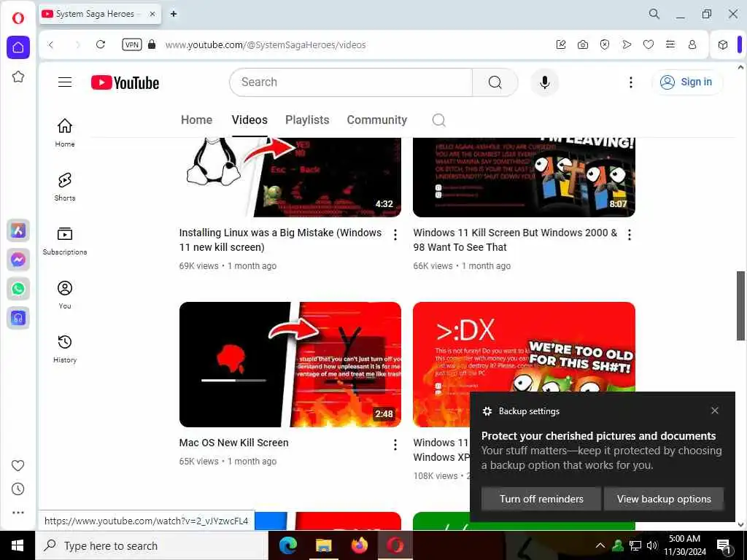The width and height of the screenshot is (747, 560).
Task: Click View backup options button
Action: coord(664,499)
